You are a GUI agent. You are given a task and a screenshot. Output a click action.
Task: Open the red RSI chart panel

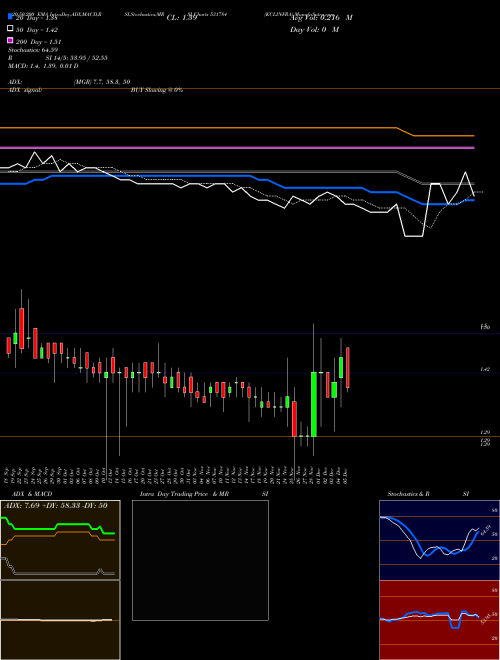click(x=439, y=620)
